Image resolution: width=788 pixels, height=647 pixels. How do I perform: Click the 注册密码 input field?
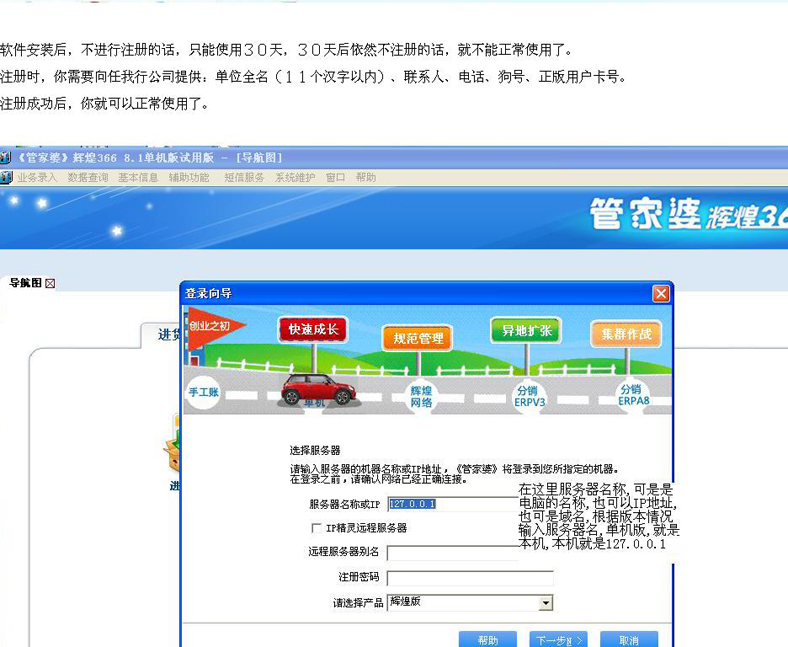click(470, 578)
